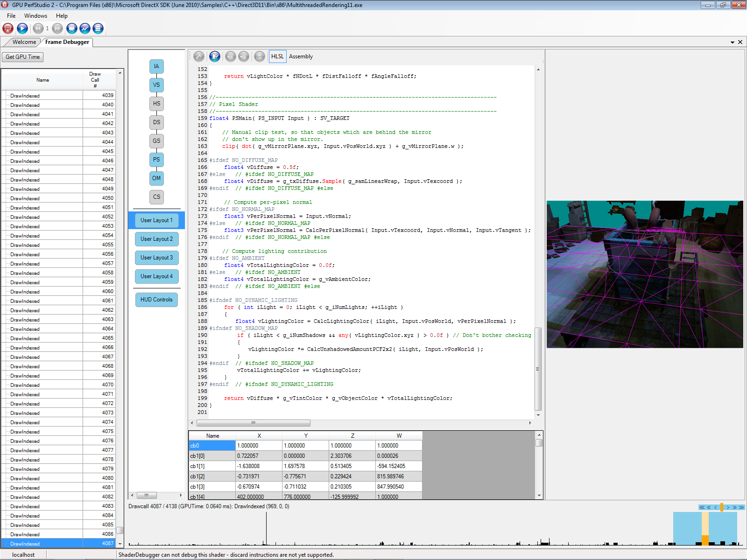Click the orange draw call slider handle
The width and height of the screenshot is (747, 560).
(x=722, y=507)
